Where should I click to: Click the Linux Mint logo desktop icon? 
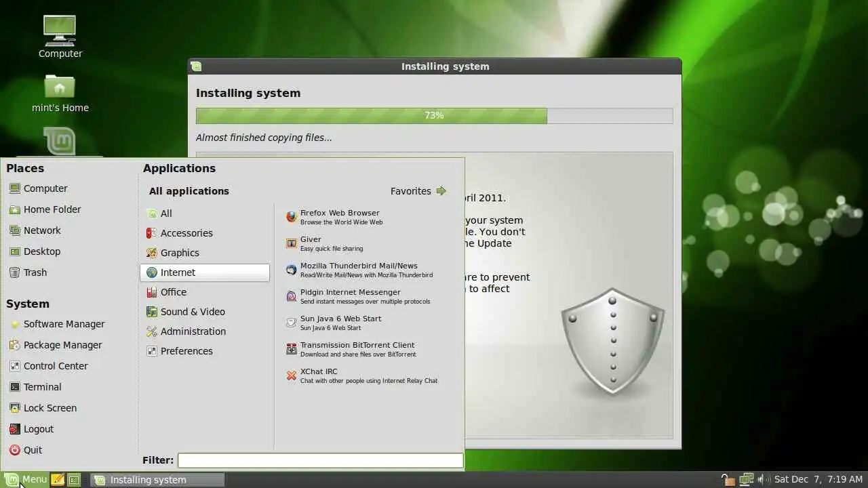point(60,142)
